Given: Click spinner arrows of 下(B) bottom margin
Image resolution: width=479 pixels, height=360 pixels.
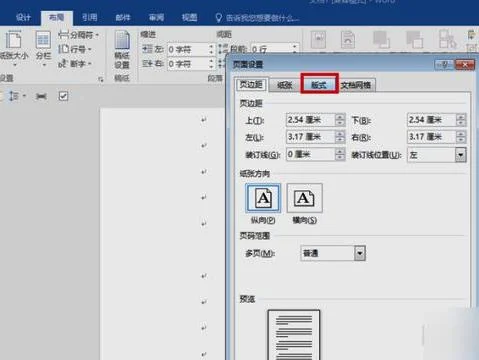Looking at the screenshot, I should 461,120.
